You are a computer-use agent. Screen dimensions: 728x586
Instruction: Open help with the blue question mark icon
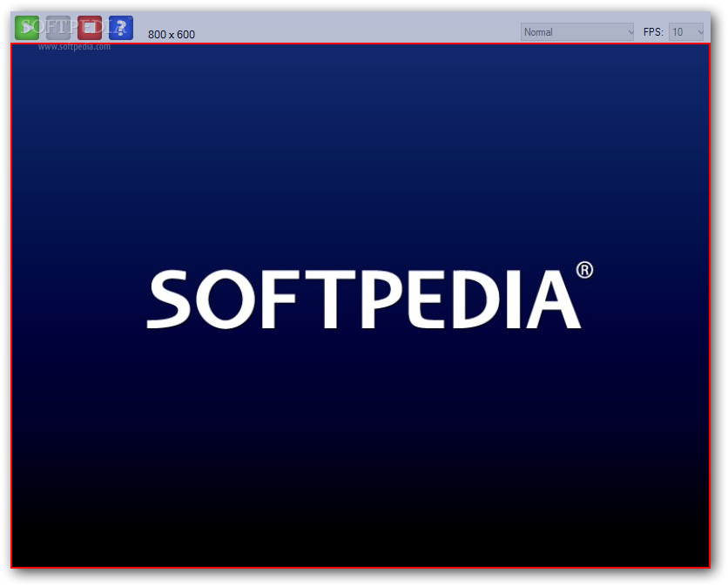121,28
